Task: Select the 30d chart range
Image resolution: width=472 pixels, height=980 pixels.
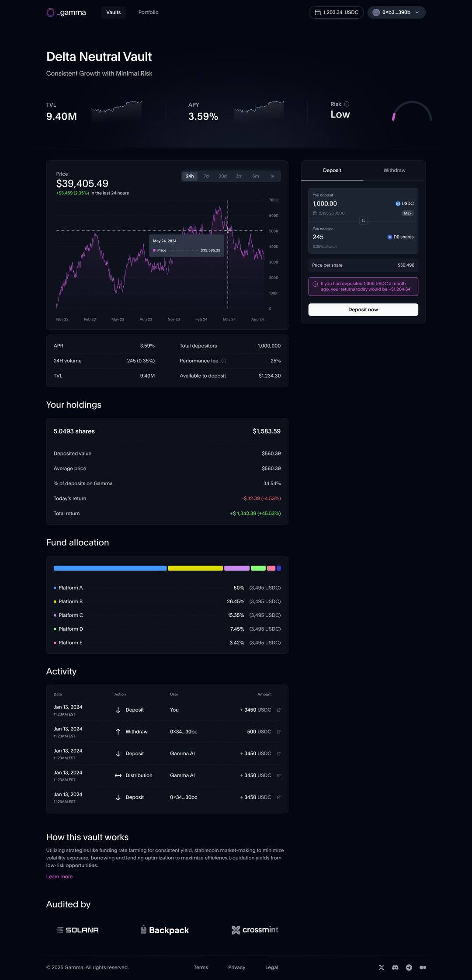Action: (x=223, y=176)
